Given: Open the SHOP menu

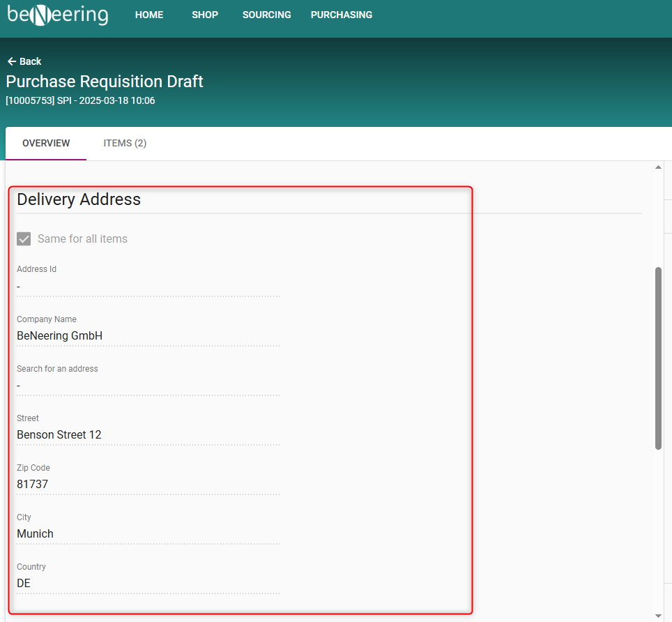Looking at the screenshot, I should (205, 15).
